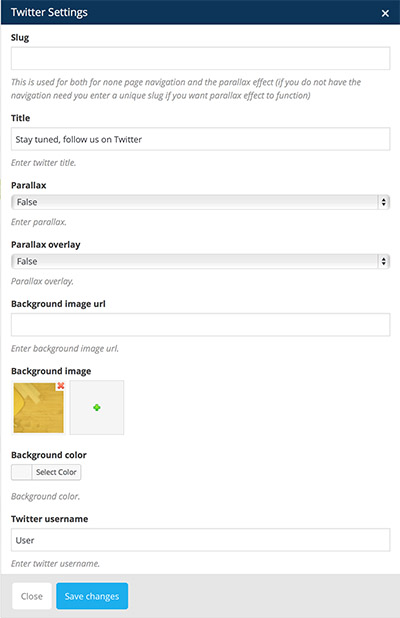
Task: Focus the Slug input field
Action: (x=201, y=58)
